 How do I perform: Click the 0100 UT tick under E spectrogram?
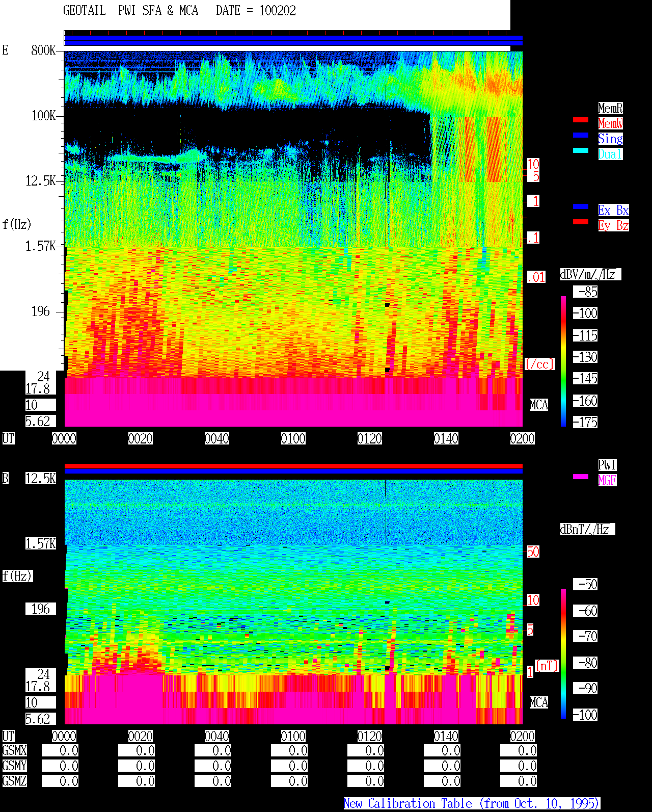(293, 438)
